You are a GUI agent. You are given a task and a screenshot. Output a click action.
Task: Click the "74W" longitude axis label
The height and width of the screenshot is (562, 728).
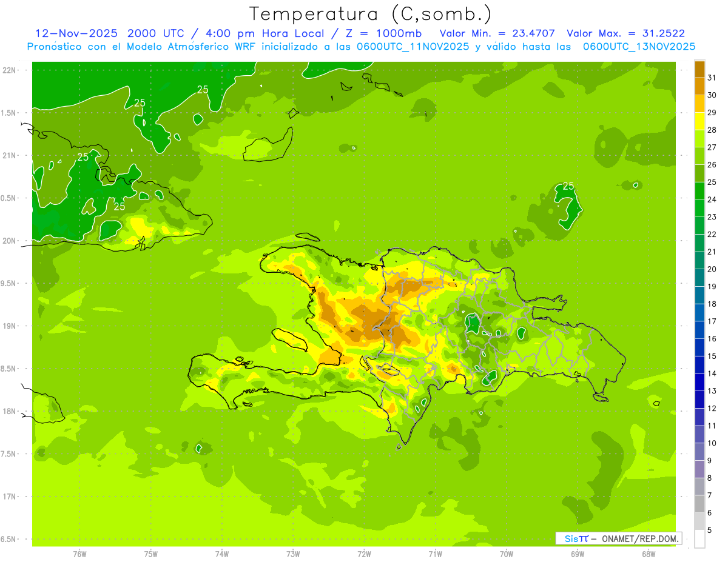click(x=222, y=554)
